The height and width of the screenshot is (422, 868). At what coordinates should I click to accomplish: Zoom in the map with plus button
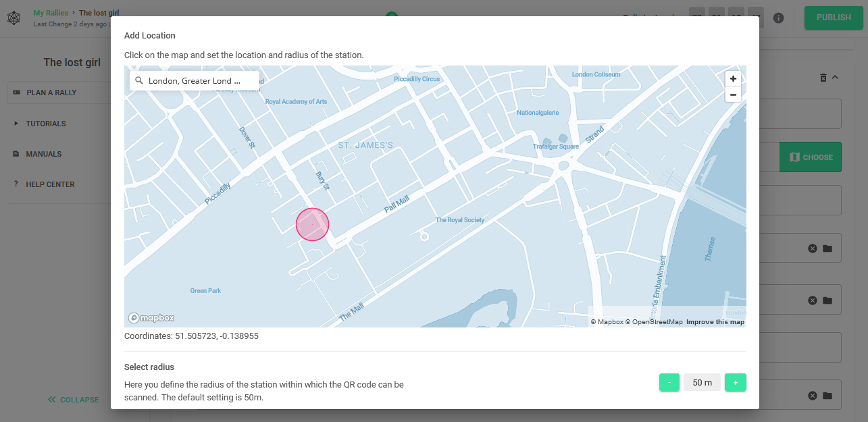click(x=733, y=79)
